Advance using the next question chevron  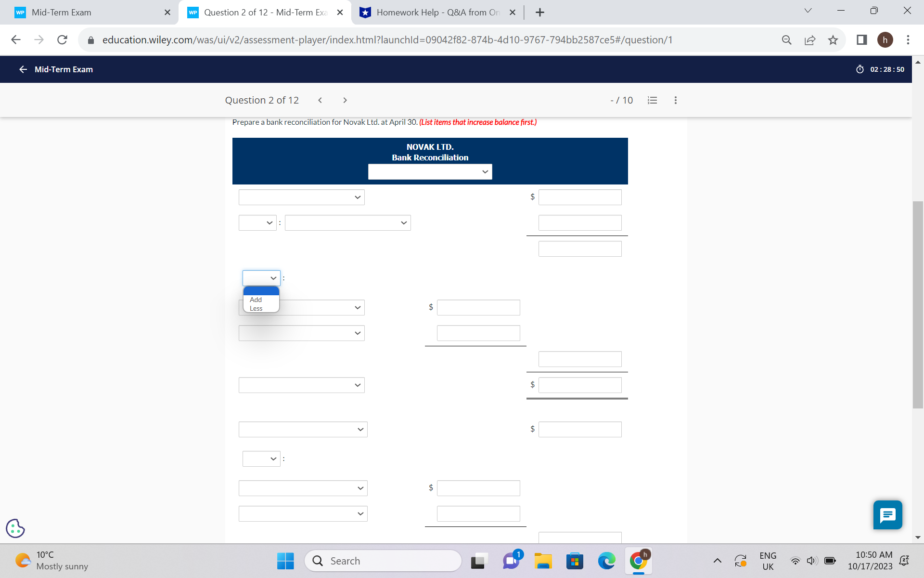tap(345, 100)
